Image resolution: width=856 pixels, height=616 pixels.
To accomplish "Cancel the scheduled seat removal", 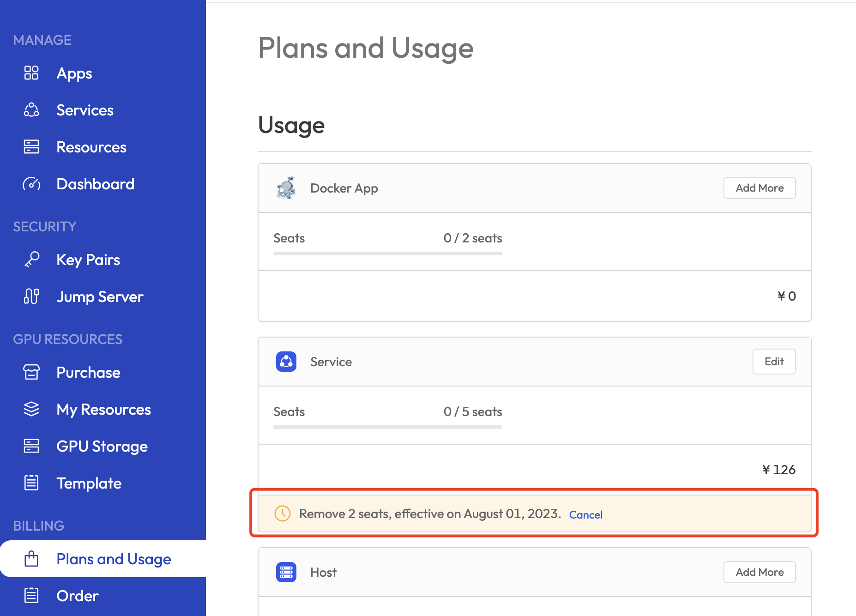I will click(585, 514).
